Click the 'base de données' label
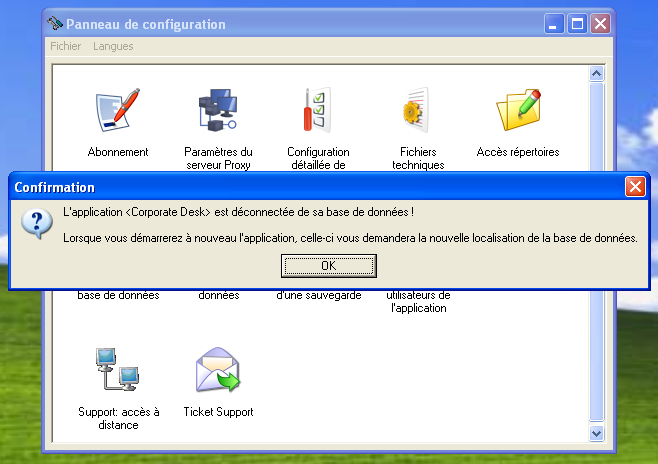This screenshot has height=464, width=658. 118,295
